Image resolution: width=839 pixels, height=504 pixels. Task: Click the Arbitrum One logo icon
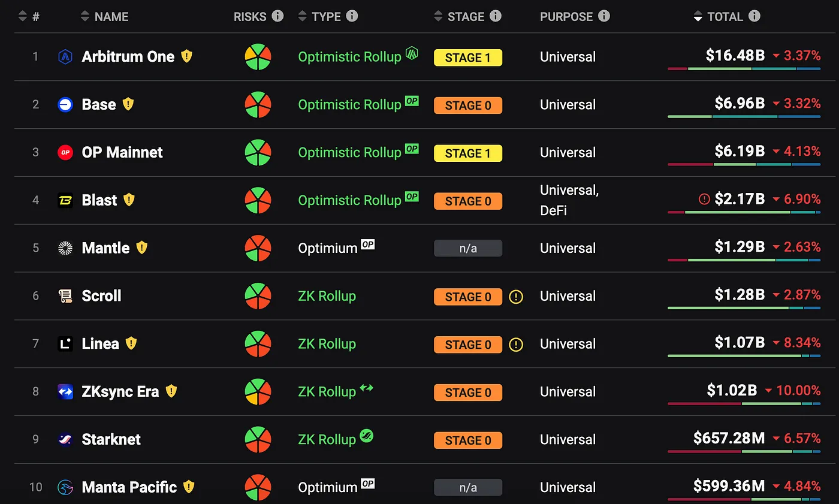65,57
